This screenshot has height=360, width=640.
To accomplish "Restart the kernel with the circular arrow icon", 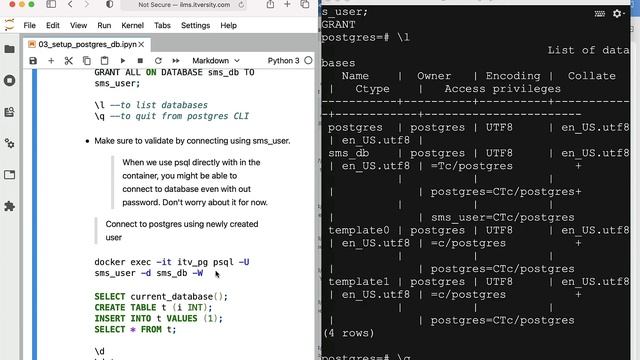I will [158, 61].
